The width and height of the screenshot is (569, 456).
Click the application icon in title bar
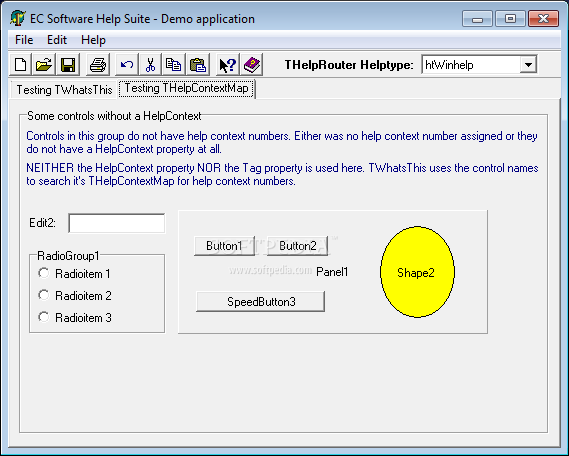[x=17, y=18]
